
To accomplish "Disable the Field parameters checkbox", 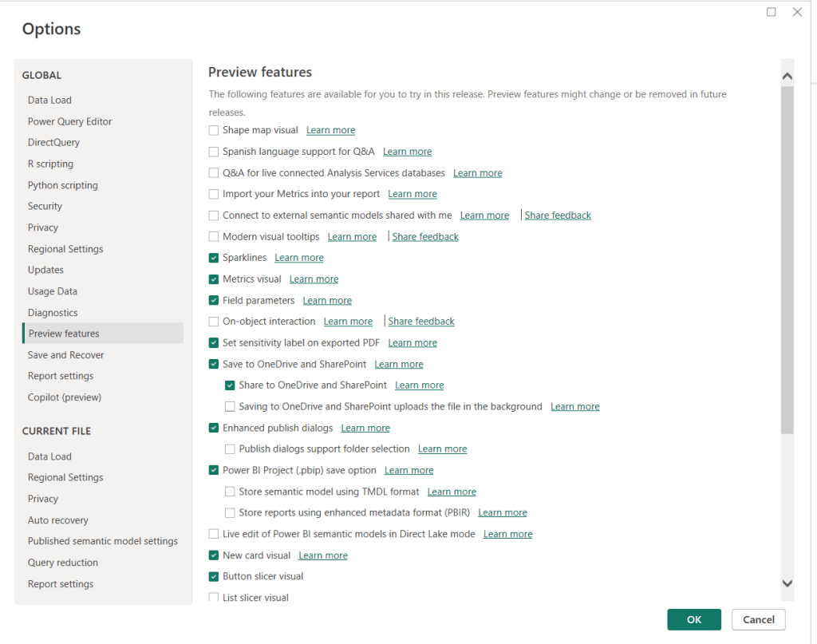I will (214, 300).
